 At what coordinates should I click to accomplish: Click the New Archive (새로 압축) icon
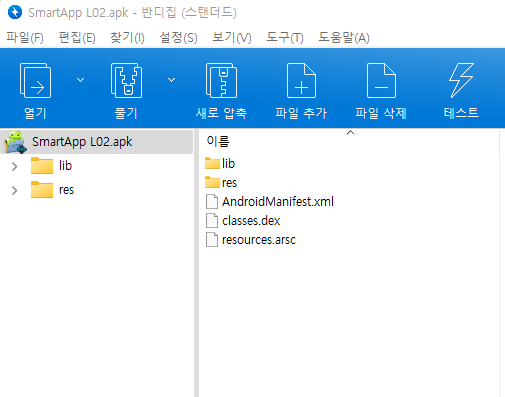(x=221, y=80)
